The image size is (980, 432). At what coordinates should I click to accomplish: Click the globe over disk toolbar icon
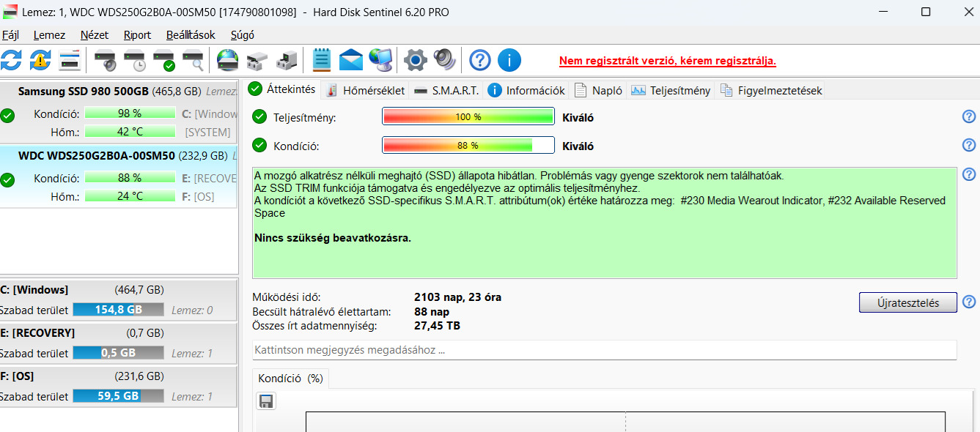(x=228, y=59)
